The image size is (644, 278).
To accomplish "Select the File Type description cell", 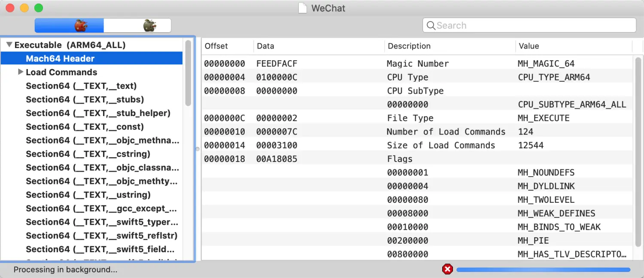I will pos(410,118).
